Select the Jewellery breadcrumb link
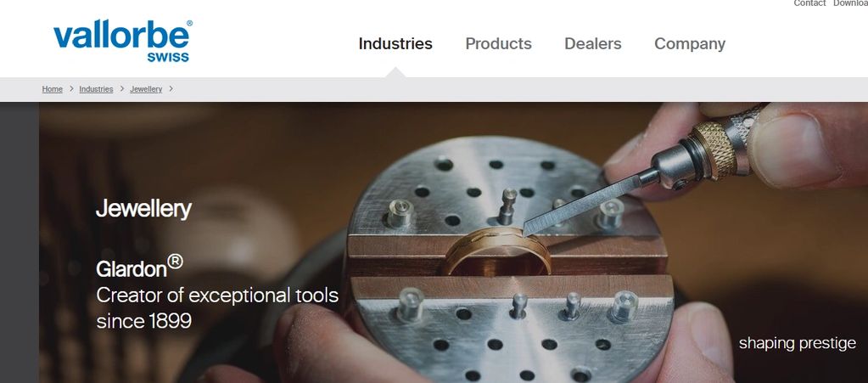868x383 pixels. (x=146, y=89)
